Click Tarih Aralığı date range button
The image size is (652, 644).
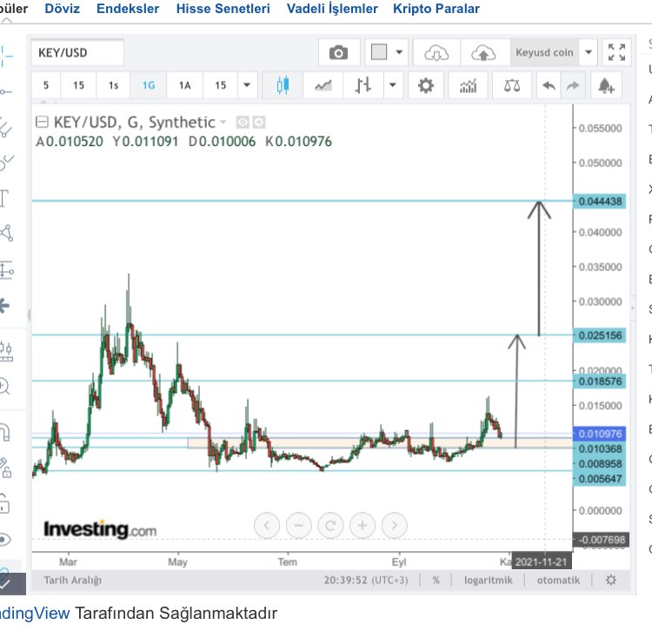[73, 580]
